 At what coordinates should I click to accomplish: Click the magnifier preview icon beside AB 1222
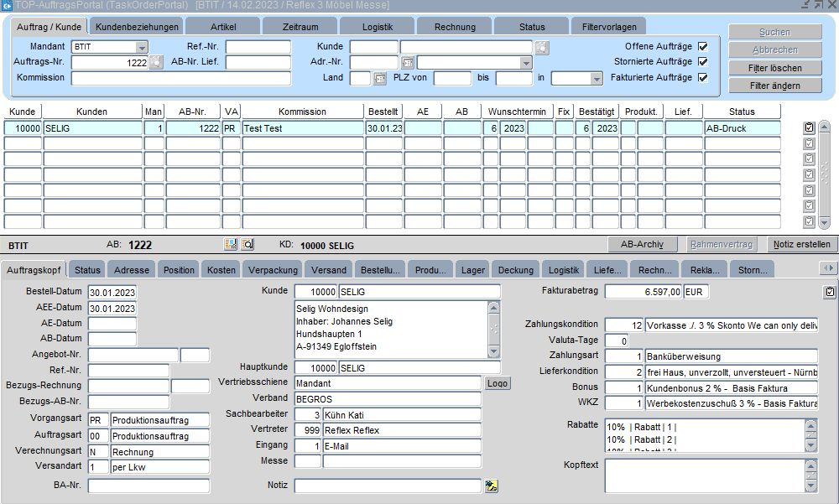(x=248, y=245)
